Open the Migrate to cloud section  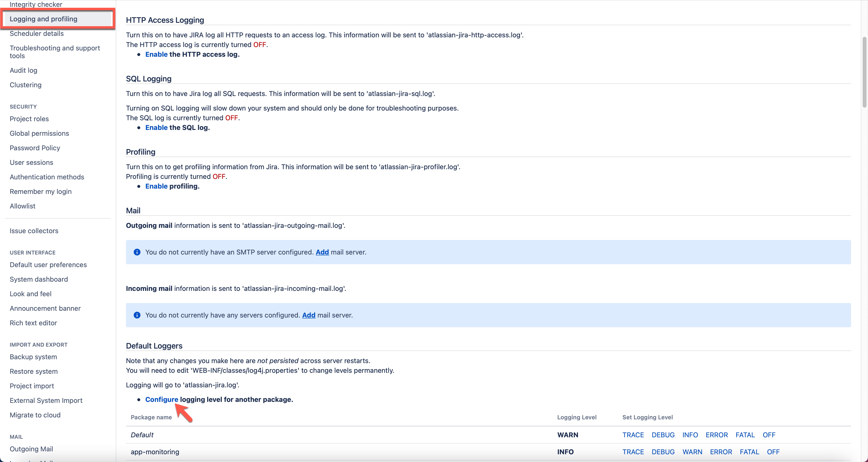click(35, 415)
